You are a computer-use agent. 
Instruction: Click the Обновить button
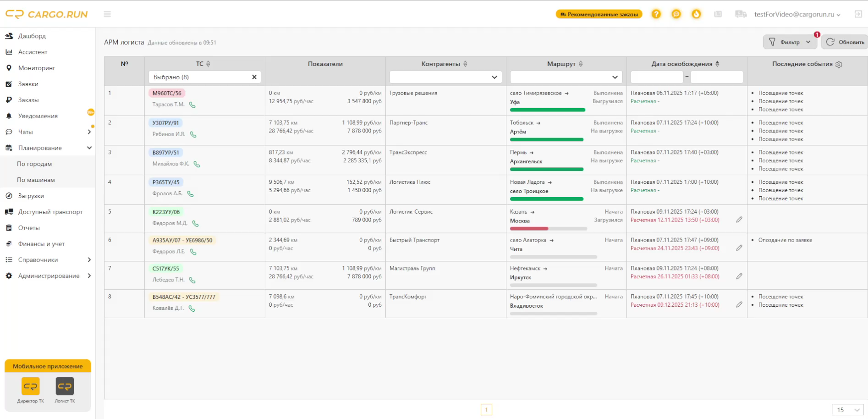pyautogui.click(x=845, y=42)
